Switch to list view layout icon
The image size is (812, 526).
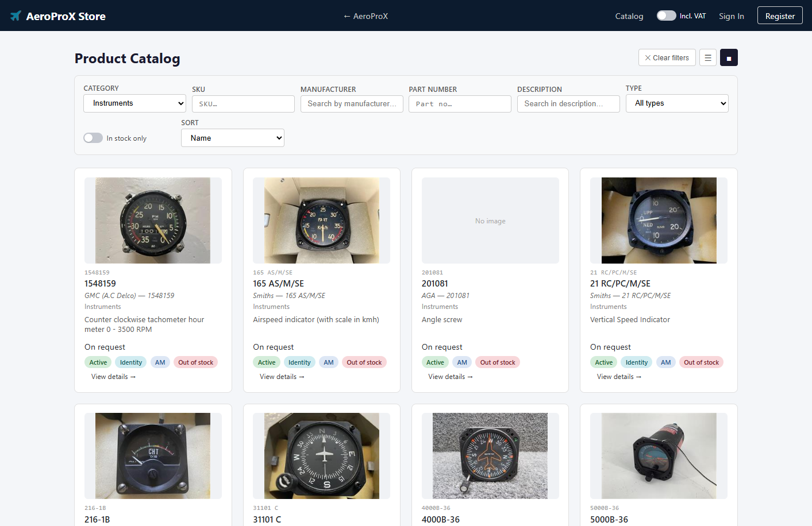pos(708,57)
